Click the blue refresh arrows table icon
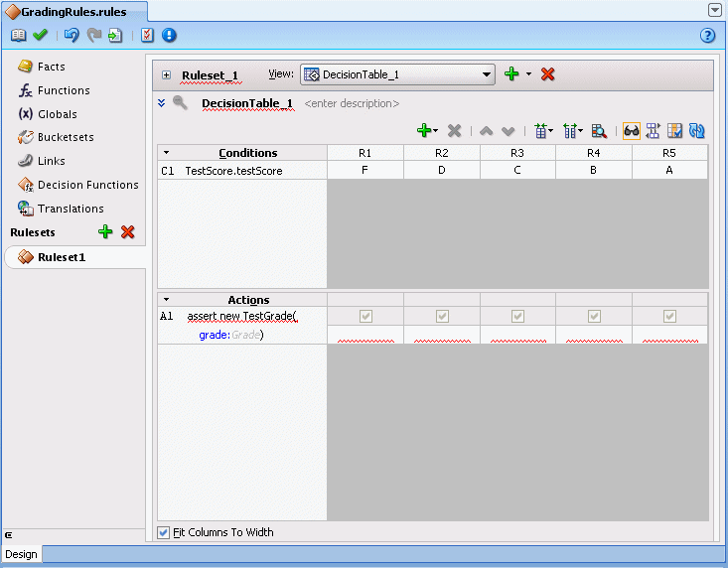This screenshot has height=568, width=728. click(x=697, y=131)
